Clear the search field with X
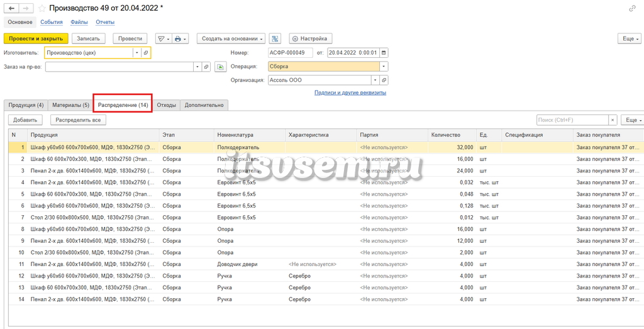The width and height of the screenshot is (644, 329). point(613,120)
